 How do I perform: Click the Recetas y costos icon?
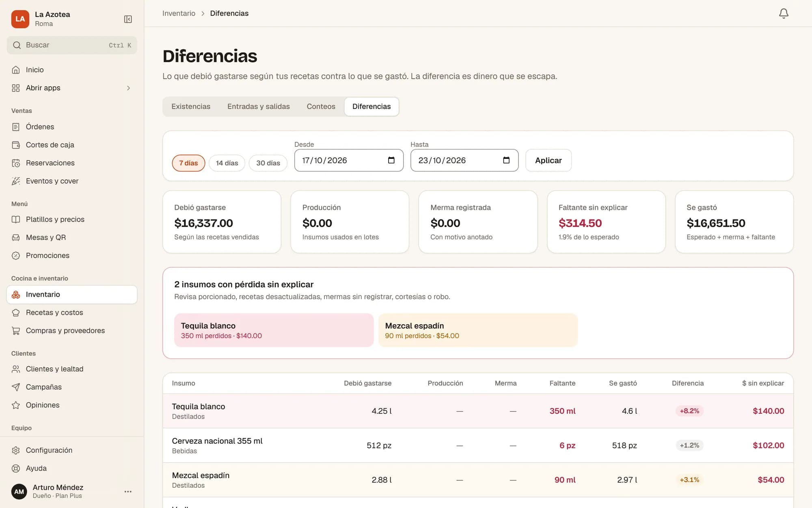click(x=16, y=313)
